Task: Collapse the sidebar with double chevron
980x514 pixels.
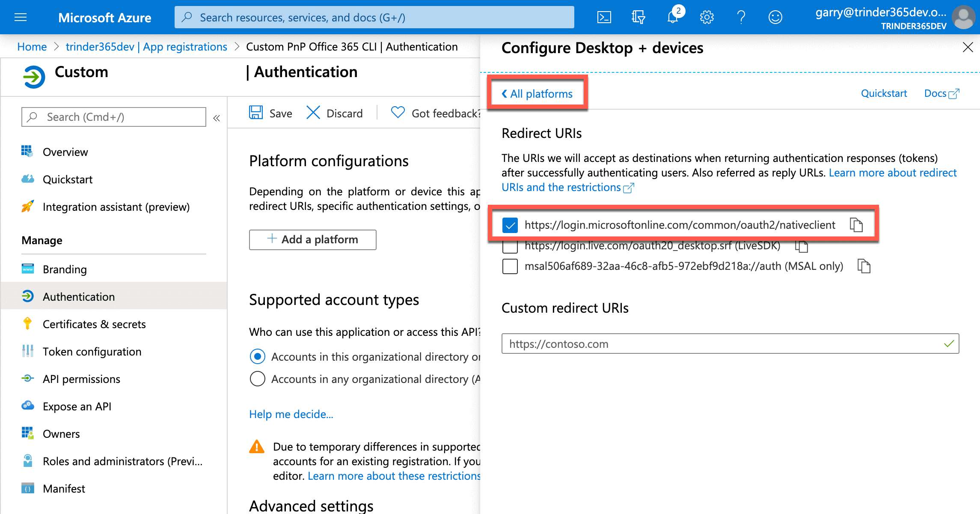Action: click(x=217, y=118)
